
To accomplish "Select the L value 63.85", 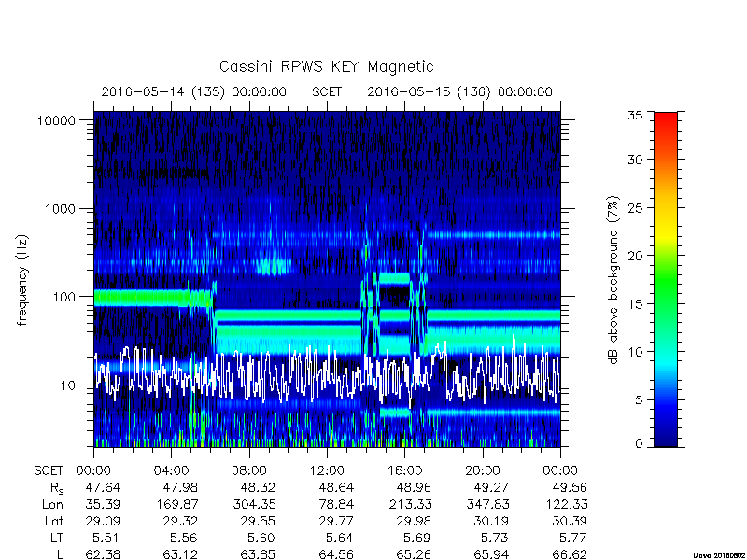I will 258,554.
